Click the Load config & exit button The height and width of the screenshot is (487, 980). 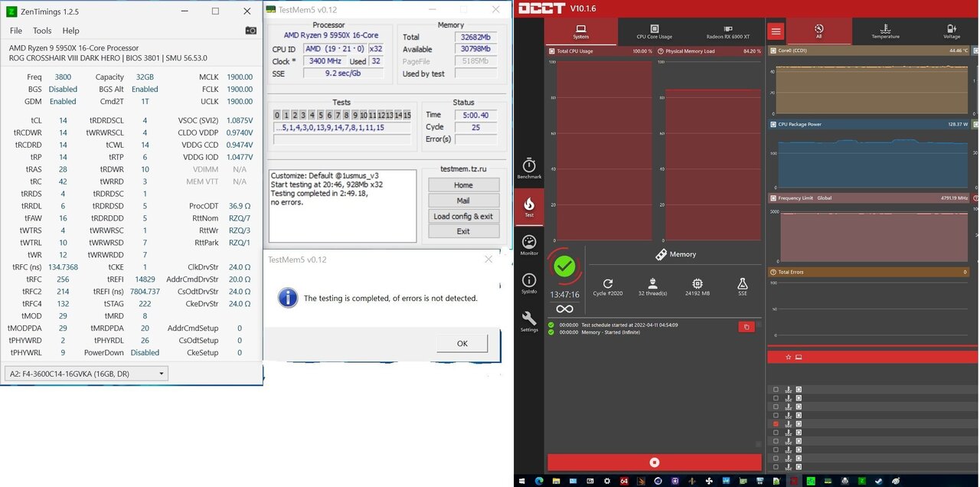pyautogui.click(x=463, y=216)
